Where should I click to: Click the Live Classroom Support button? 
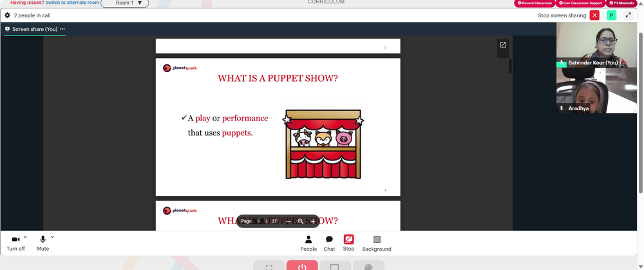pyautogui.click(x=580, y=3)
